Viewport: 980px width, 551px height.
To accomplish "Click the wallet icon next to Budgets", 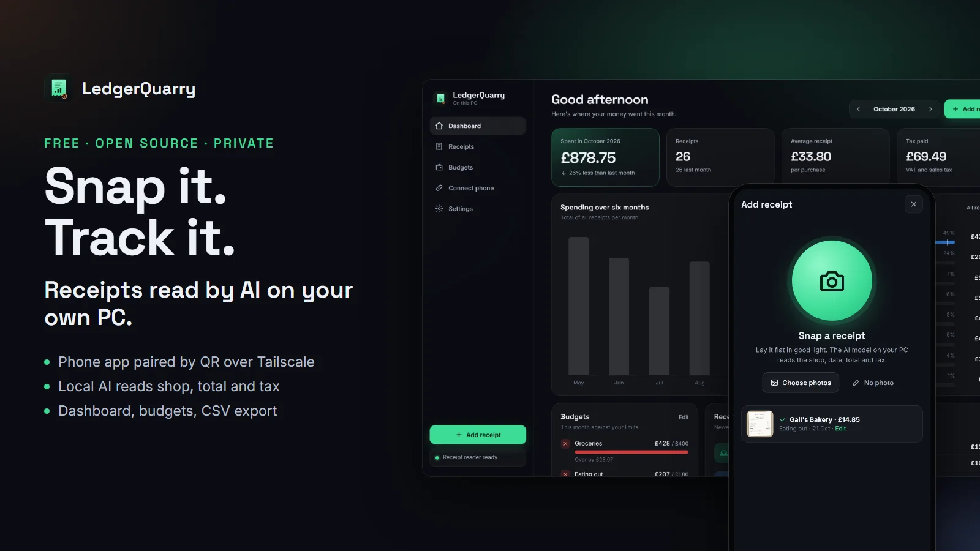I will [x=439, y=168].
